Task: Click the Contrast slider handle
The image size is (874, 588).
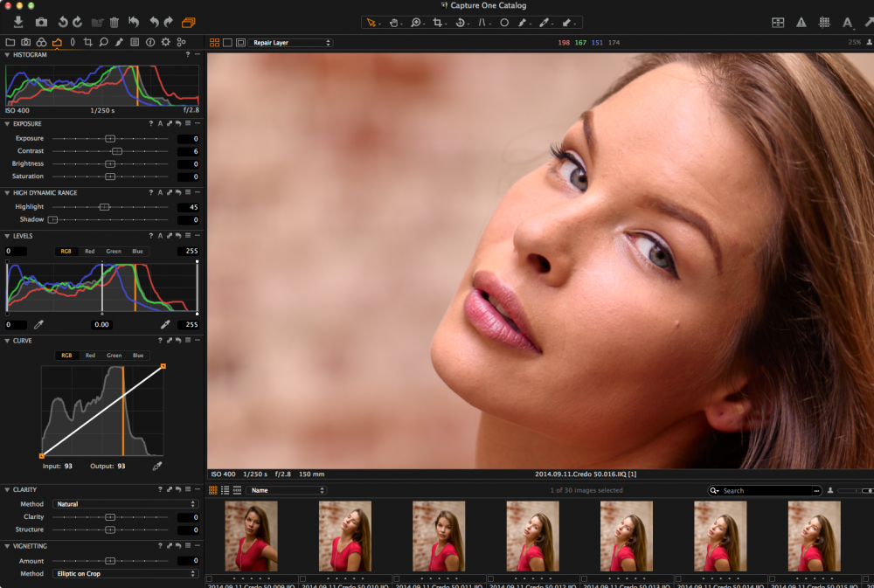Action: pos(116,151)
